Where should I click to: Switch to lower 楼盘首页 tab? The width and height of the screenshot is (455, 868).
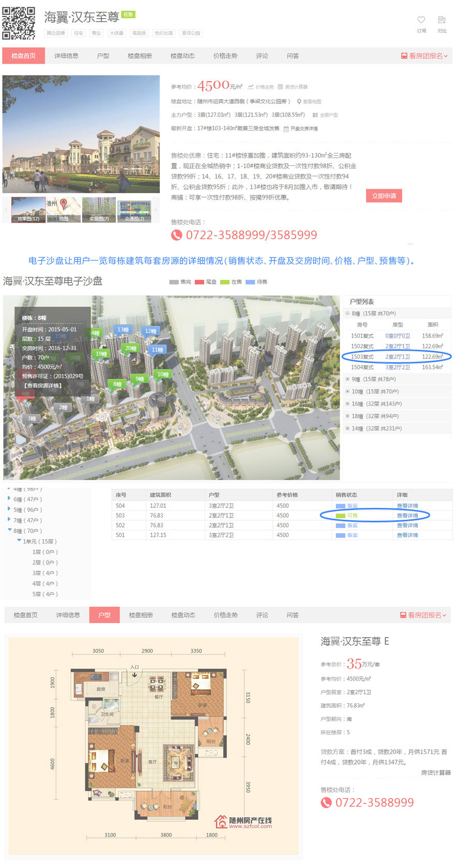tap(26, 615)
